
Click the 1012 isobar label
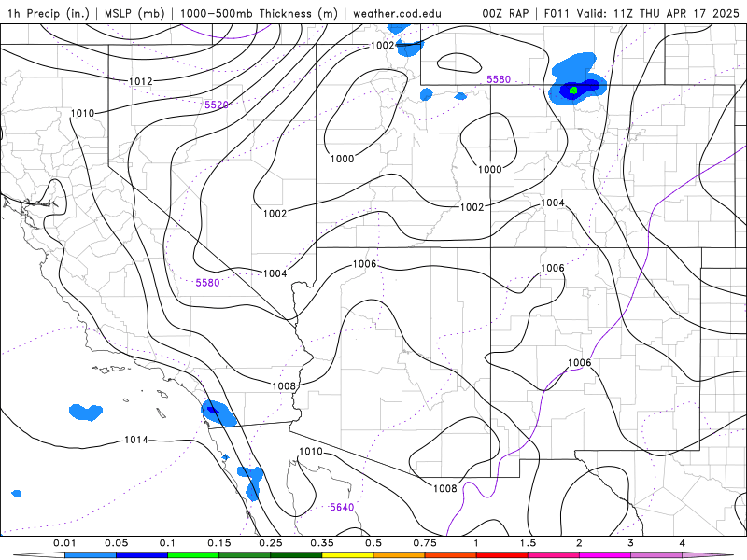(x=141, y=81)
